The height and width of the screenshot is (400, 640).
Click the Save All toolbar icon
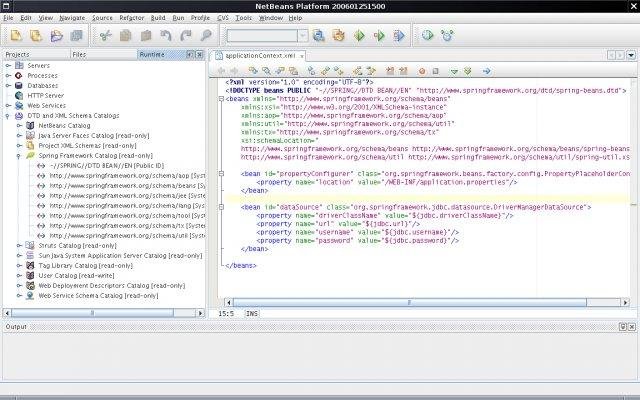[x=76, y=36]
